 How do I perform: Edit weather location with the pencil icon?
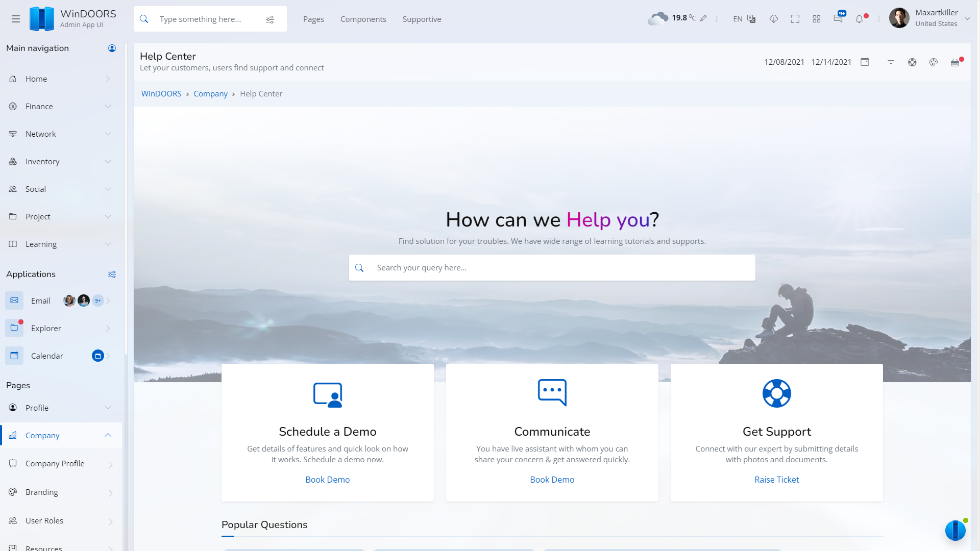(x=703, y=18)
